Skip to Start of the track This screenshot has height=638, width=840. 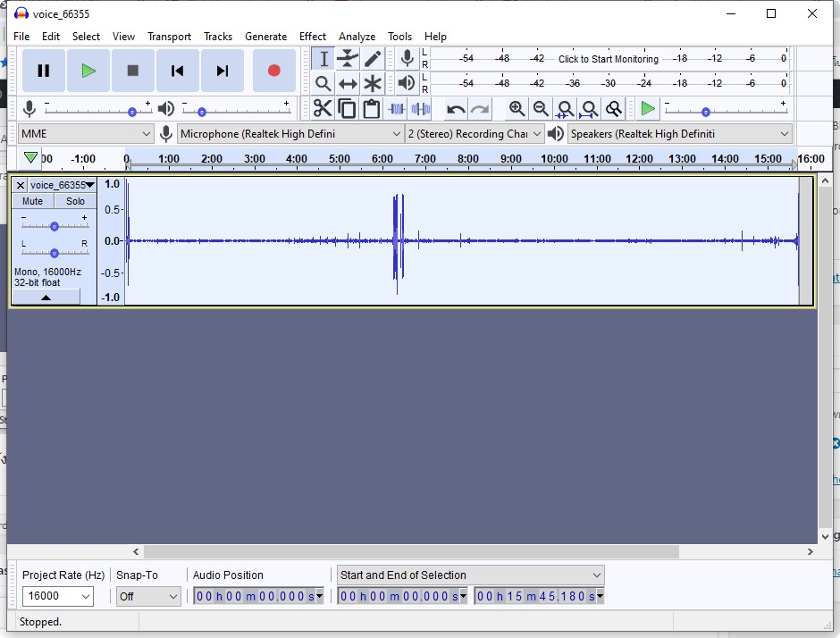(x=177, y=71)
